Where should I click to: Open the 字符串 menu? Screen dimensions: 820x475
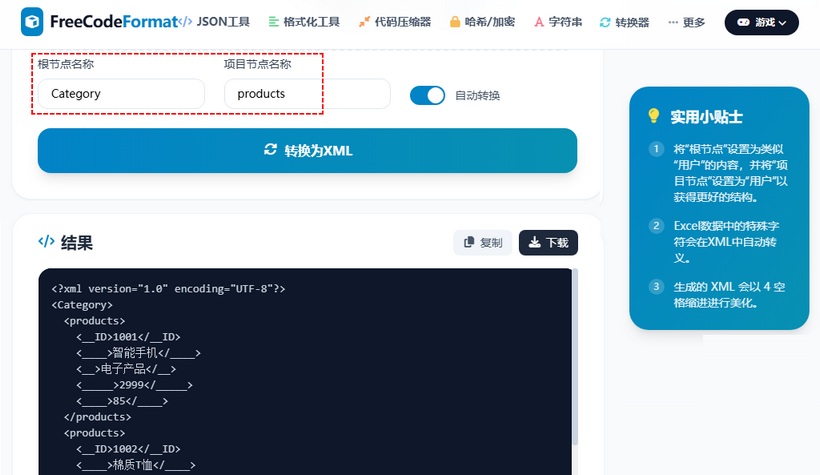558,22
